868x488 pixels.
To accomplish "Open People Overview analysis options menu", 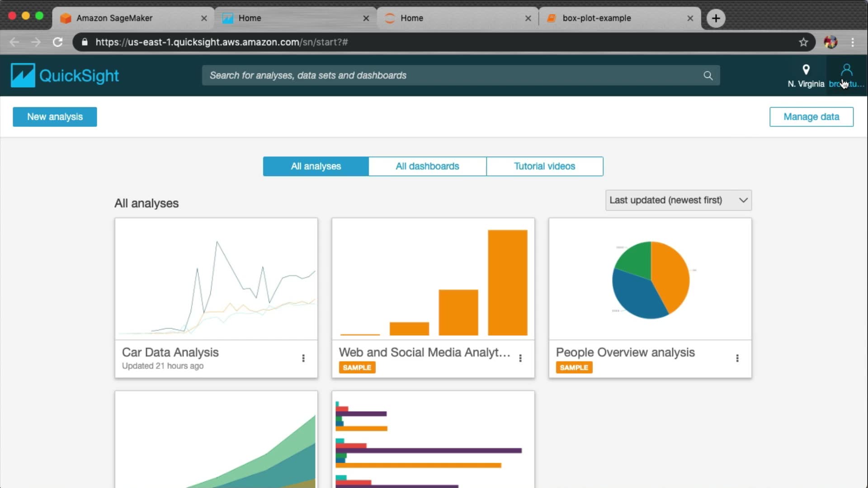I will point(737,358).
